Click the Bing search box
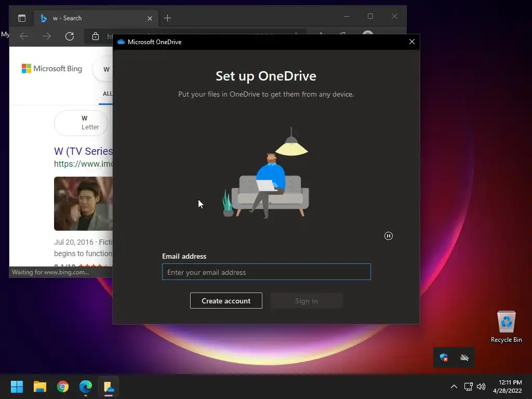Screen dimensions: 532x399 (x=103, y=69)
